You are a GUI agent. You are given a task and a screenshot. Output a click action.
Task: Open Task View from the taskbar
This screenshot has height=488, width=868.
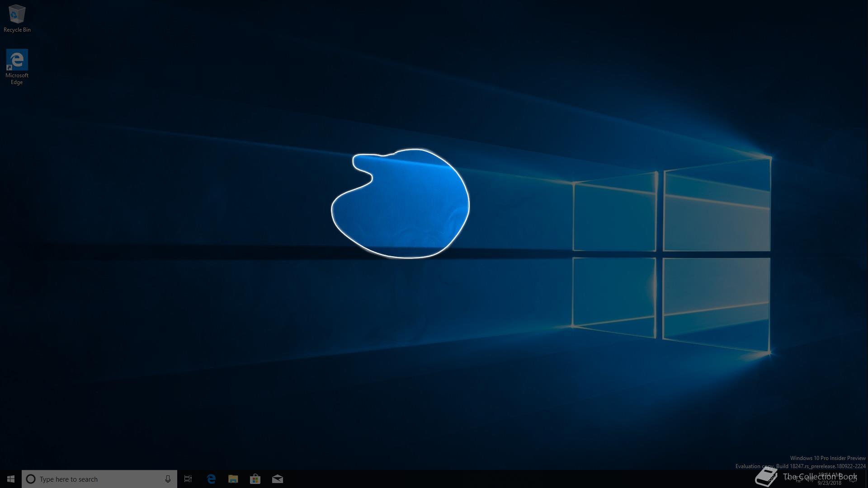pyautogui.click(x=188, y=479)
